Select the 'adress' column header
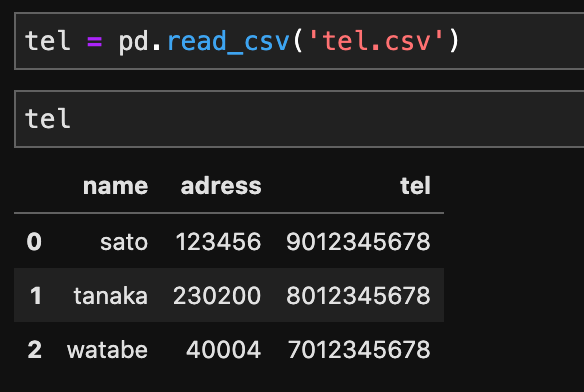 pos(221,186)
